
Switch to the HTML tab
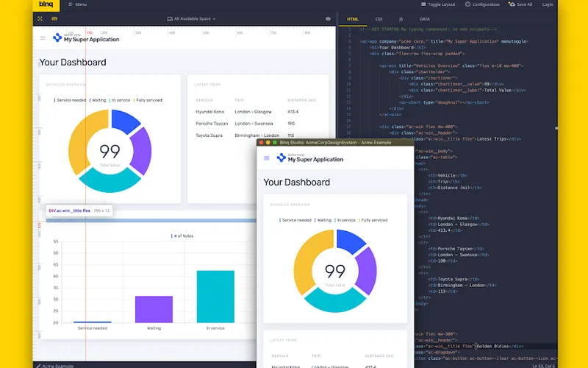[x=353, y=18]
